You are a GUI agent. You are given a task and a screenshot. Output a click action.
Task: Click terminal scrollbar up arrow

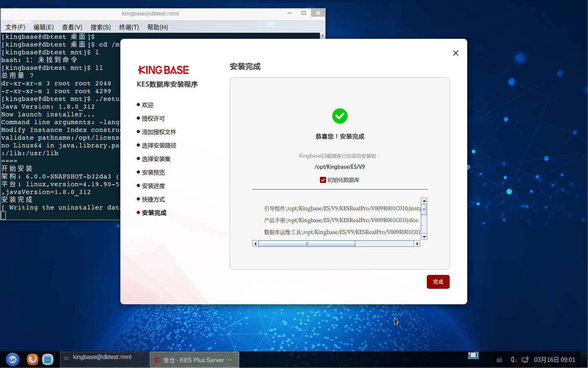point(322,36)
